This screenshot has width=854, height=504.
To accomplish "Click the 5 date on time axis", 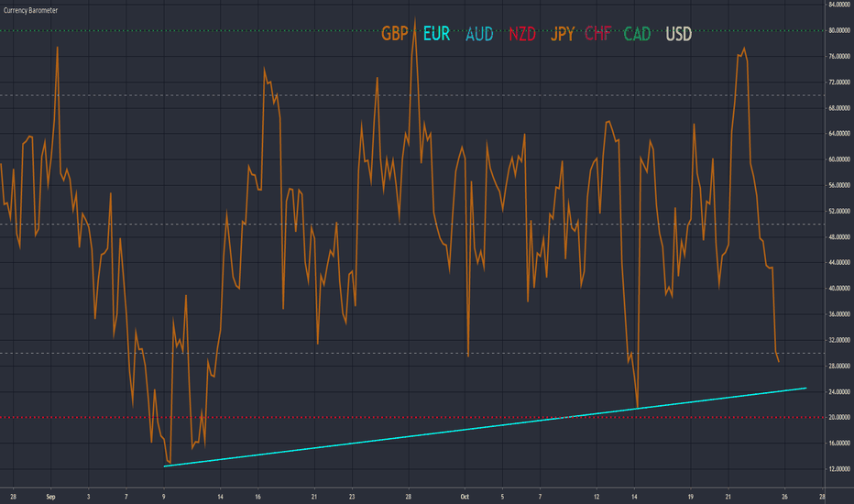I will (502, 497).
